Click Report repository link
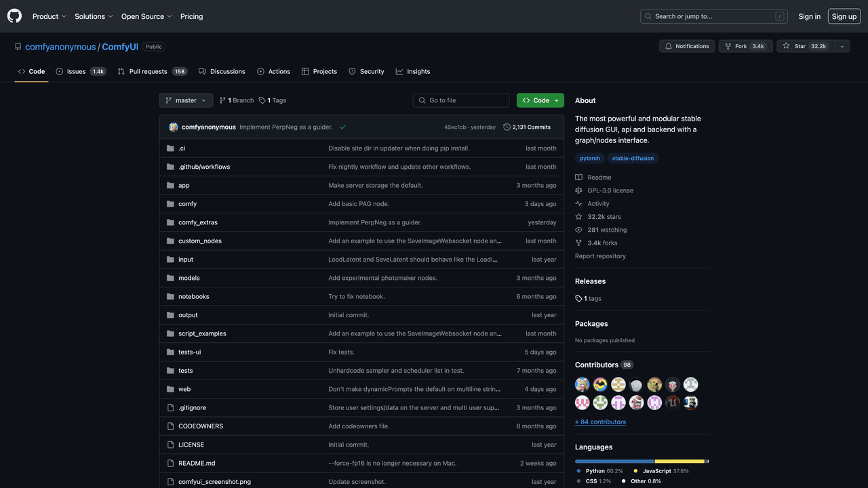This screenshot has height=488, width=868. (600, 256)
